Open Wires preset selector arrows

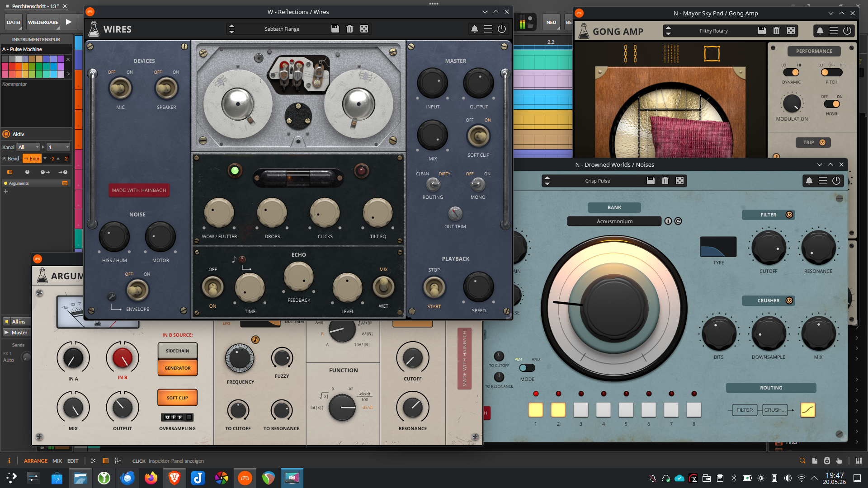click(x=231, y=29)
